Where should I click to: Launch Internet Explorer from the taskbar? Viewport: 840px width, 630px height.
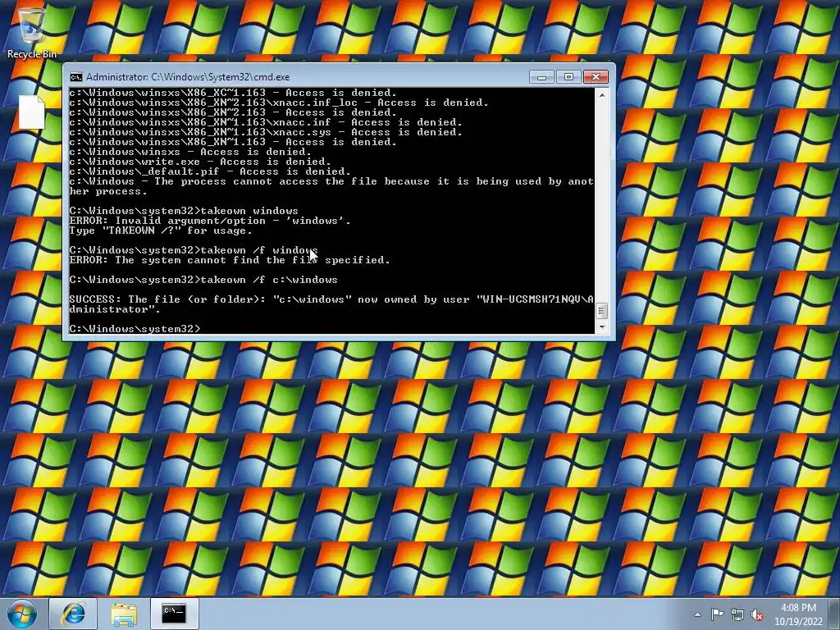73,614
